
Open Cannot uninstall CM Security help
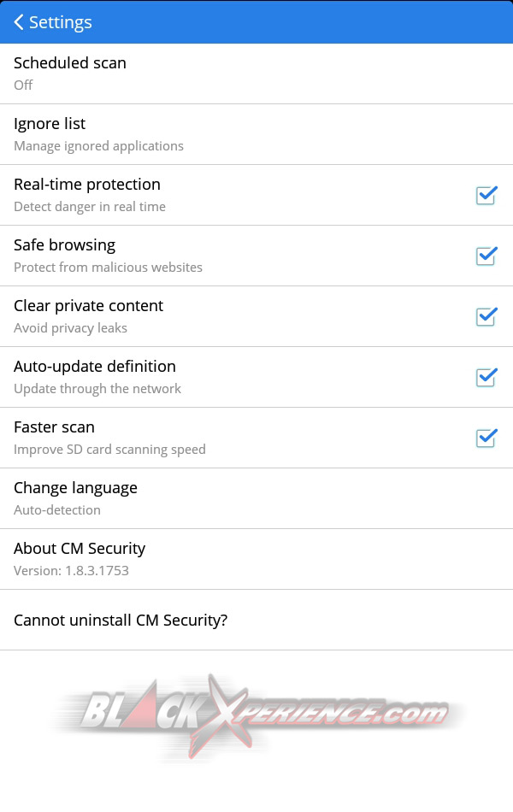pyautogui.click(x=120, y=620)
